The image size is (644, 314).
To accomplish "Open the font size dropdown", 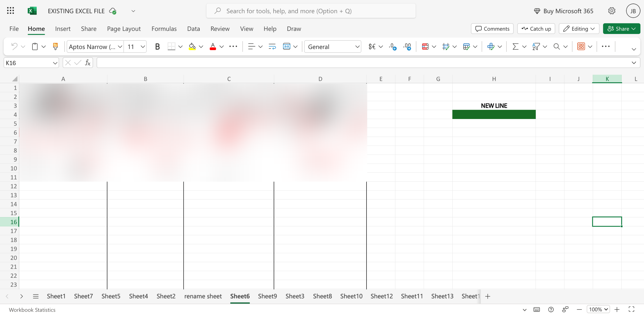I will pos(143,47).
